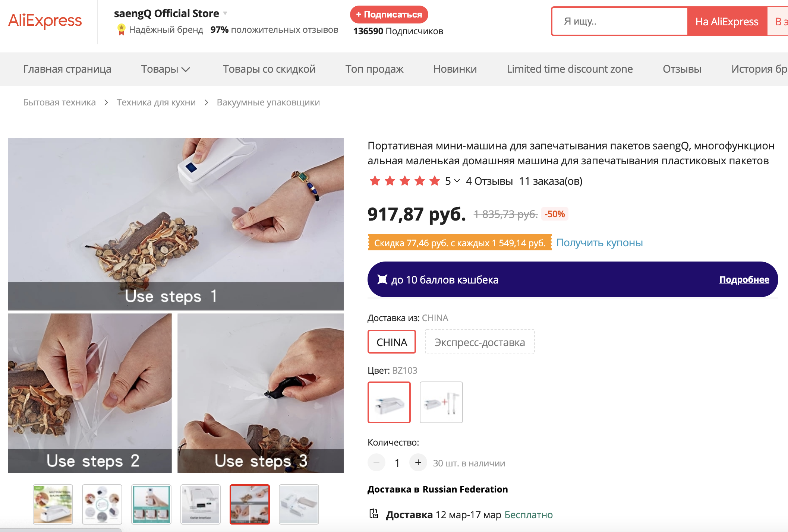Click the plus icon to increase quantity
This screenshot has height=532, width=788.
[418, 463]
